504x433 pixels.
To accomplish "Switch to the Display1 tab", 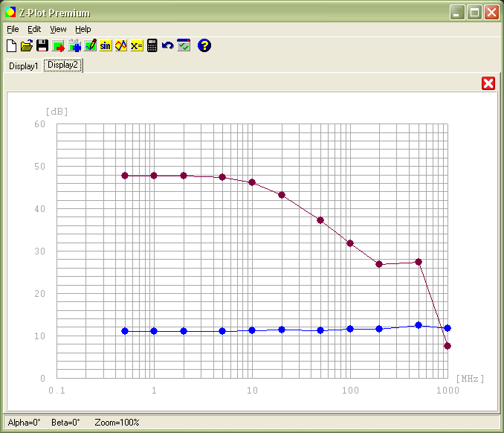I will 23,66.
